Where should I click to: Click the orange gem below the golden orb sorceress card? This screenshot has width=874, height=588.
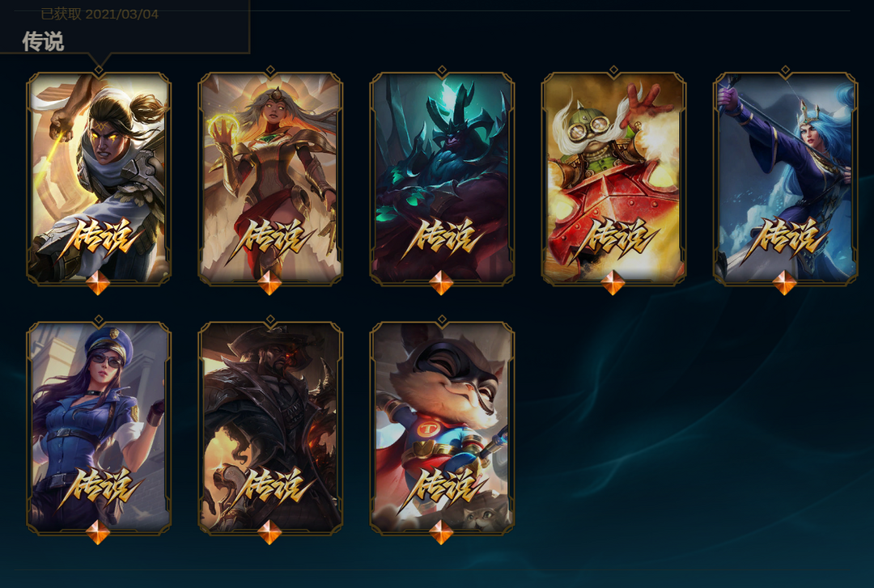pyautogui.click(x=269, y=282)
